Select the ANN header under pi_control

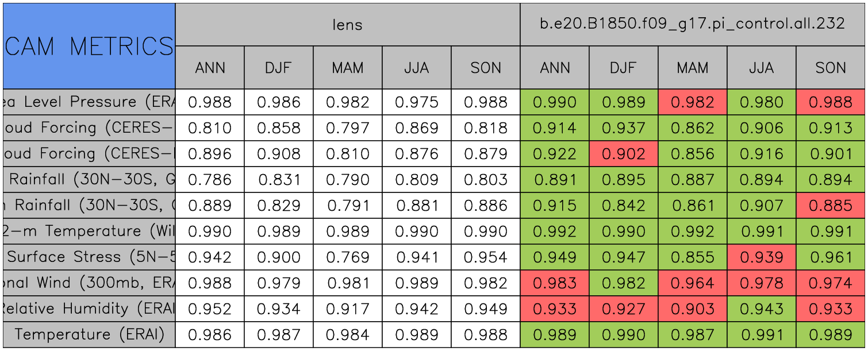click(554, 68)
